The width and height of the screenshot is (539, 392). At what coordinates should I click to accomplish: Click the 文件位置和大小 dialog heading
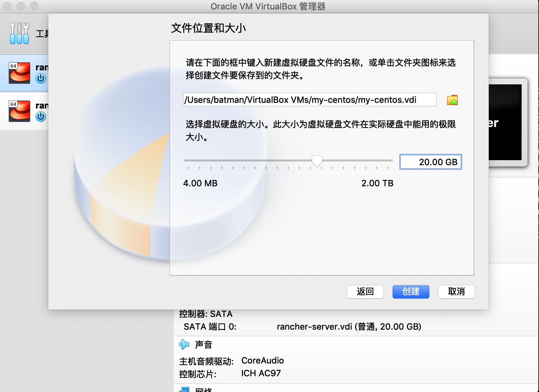click(208, 28)
